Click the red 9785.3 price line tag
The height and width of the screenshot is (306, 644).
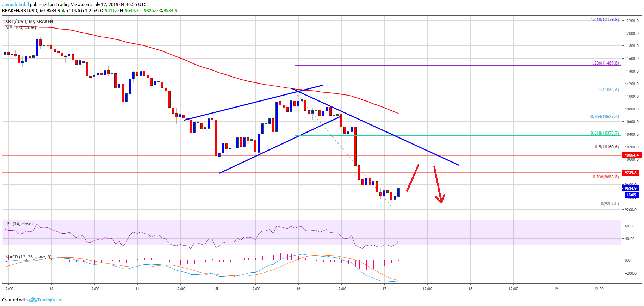(x=631, y=173)
